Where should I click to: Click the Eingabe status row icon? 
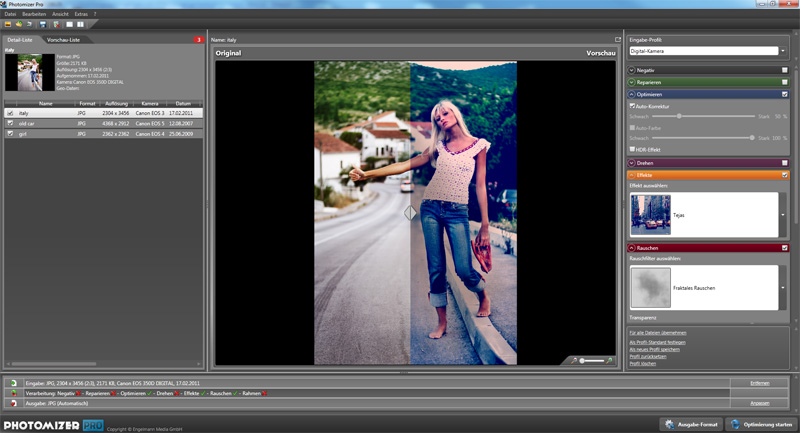pyautogui.click(x=14, y=383)
